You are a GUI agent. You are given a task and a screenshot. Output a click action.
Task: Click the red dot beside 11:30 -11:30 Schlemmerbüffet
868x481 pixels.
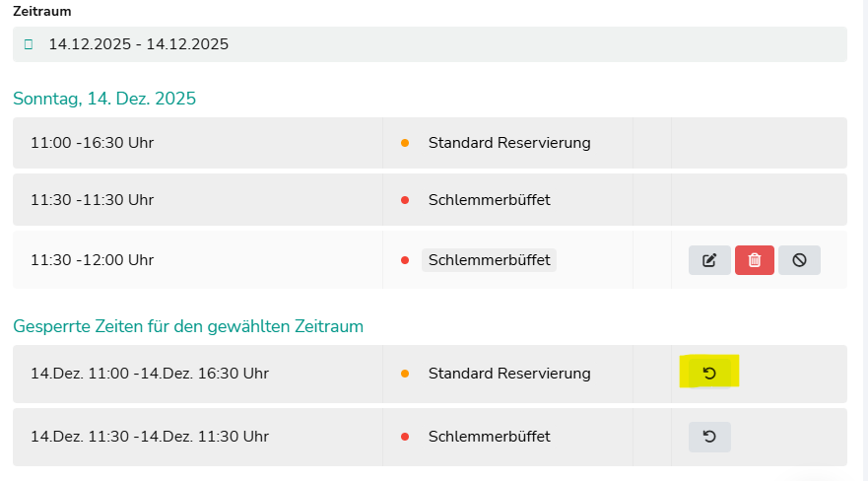click(405, 200)
